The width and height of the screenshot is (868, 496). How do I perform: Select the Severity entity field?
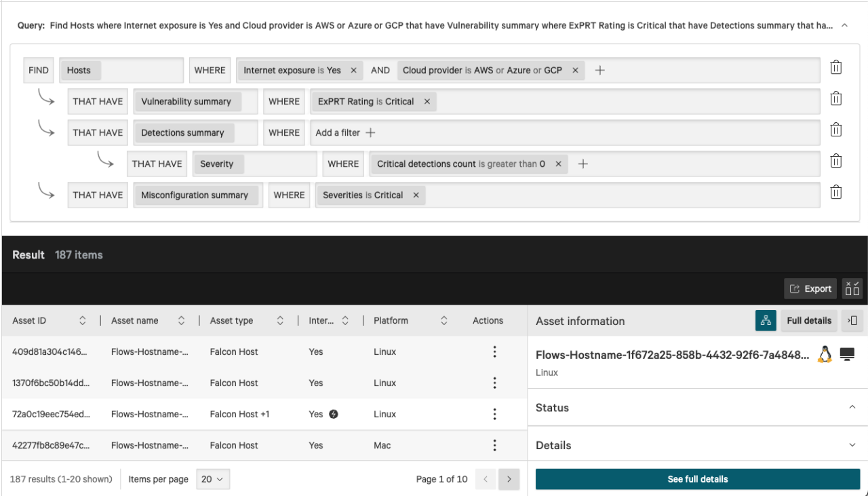pos(254,164)
